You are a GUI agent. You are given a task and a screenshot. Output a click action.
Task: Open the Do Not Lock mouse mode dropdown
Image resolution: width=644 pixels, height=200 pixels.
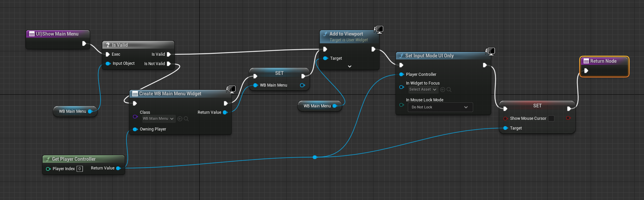[441, 107]
